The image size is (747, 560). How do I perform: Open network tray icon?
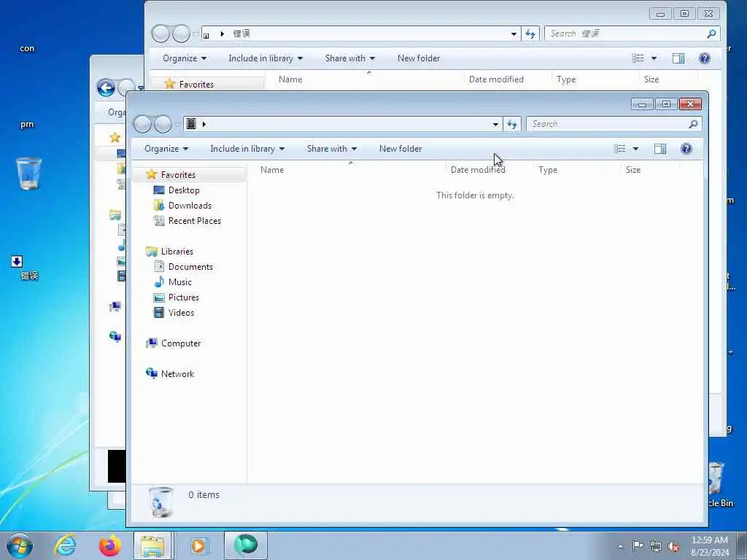656,546
